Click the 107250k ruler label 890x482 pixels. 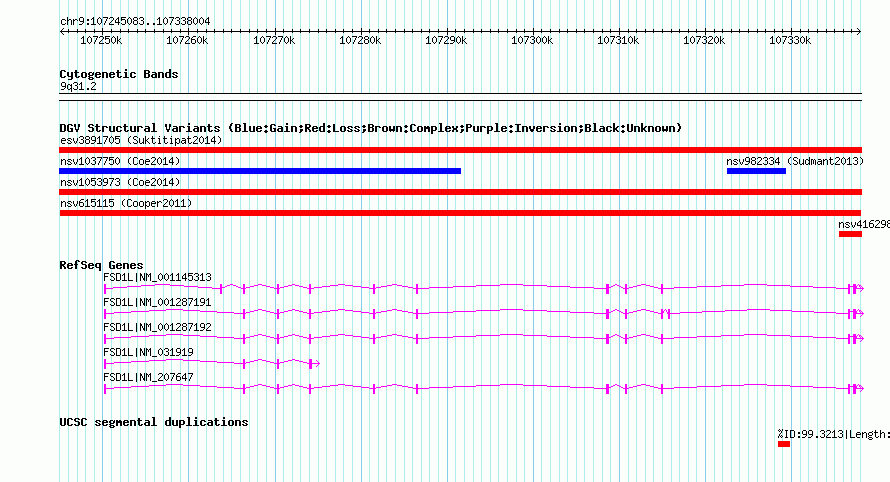point(101,40)
